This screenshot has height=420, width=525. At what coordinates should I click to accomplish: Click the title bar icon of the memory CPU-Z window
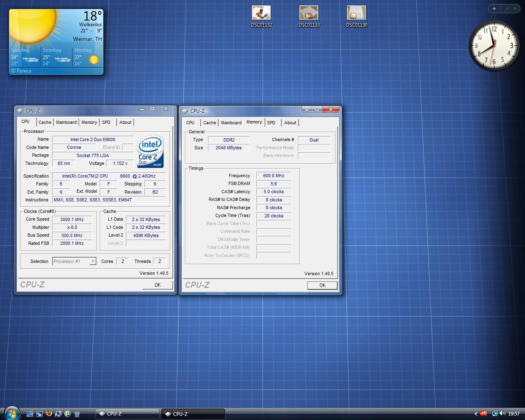(185, 111)
